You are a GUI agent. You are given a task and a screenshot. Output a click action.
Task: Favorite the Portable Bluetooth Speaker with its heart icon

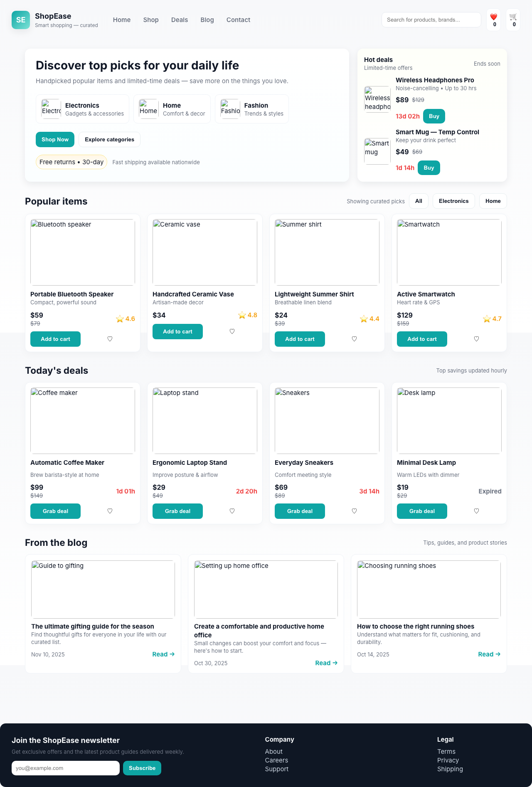pyautogui.click(x=110, y=339)
